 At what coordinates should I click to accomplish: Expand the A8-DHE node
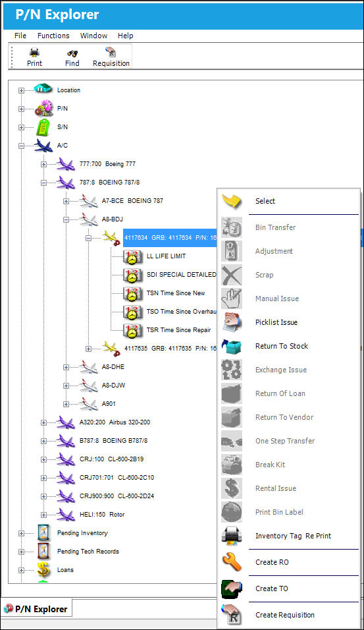pyautogui.click(x=66, y=367)
